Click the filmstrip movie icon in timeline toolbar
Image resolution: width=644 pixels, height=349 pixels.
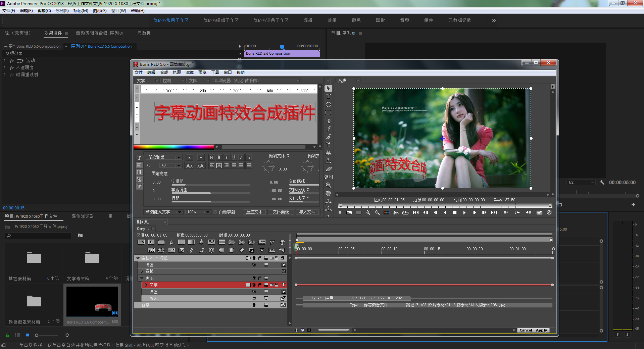(222, 242)
